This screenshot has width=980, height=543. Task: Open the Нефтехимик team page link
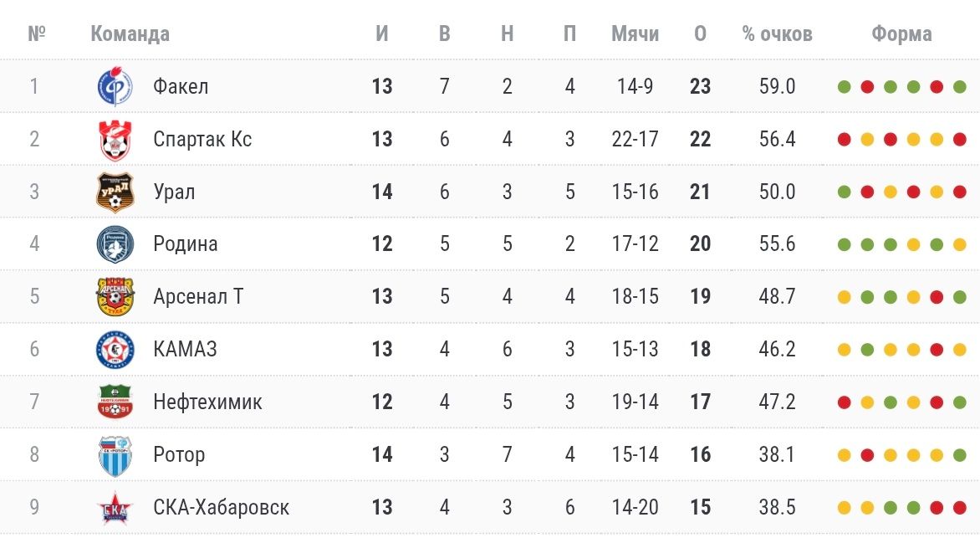[207, 402]
